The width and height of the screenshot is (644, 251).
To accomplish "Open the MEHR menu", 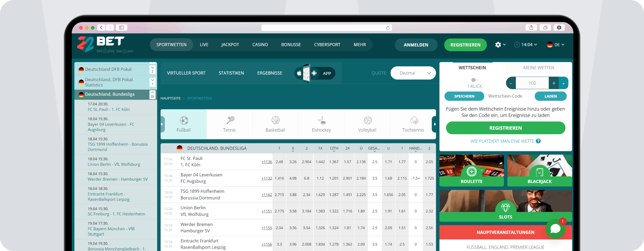I will click(x=360, y=45).
